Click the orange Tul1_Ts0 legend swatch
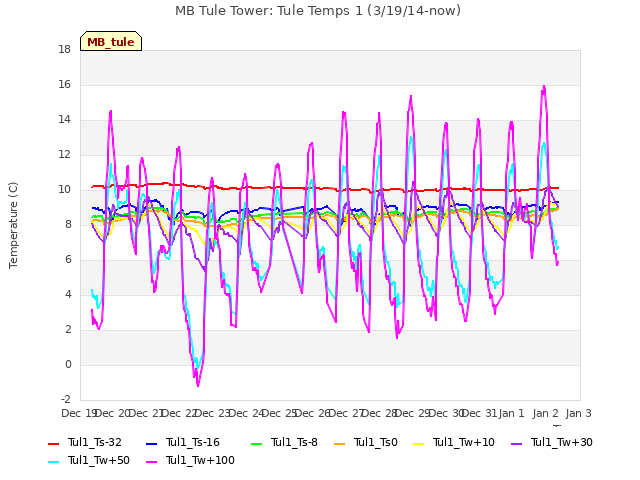640x480 pixels. tap(339, 443)
